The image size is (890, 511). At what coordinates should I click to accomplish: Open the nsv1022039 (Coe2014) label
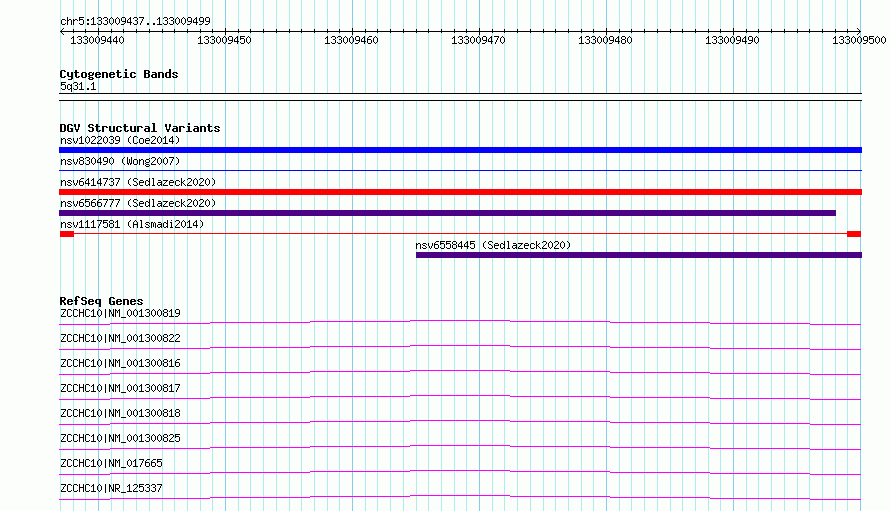(x=120, y=140)
